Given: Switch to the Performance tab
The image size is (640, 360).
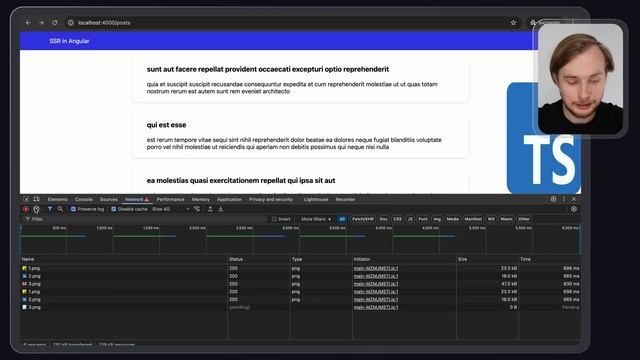Looking at the screenshot, I should [171, 199].
